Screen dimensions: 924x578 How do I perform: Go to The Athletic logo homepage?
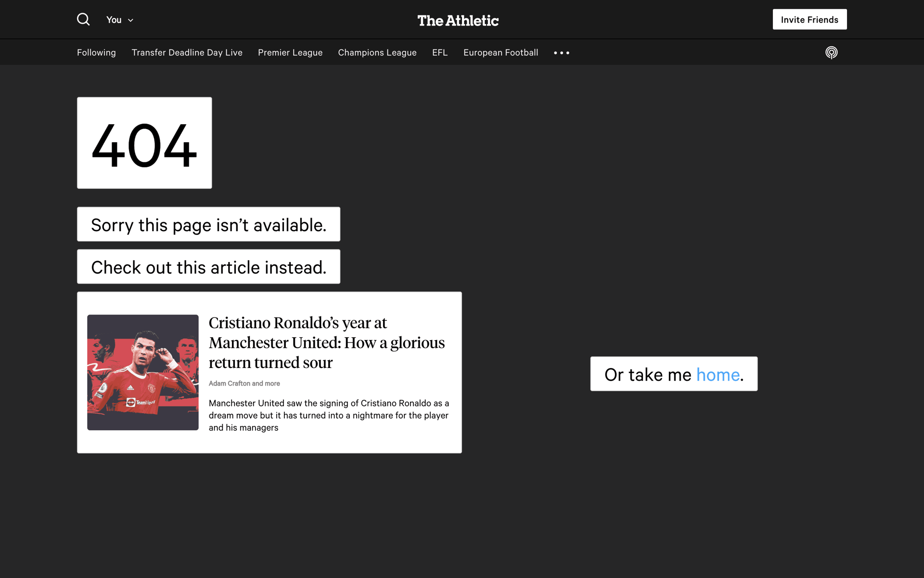click(458, 20)
